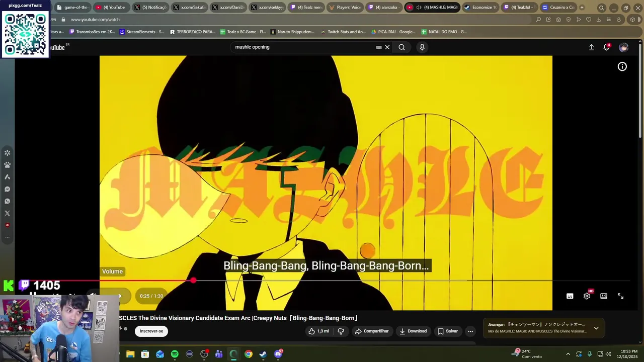Dislike the video
Viewport: 644px width, 362px height.
coord(341,331)
